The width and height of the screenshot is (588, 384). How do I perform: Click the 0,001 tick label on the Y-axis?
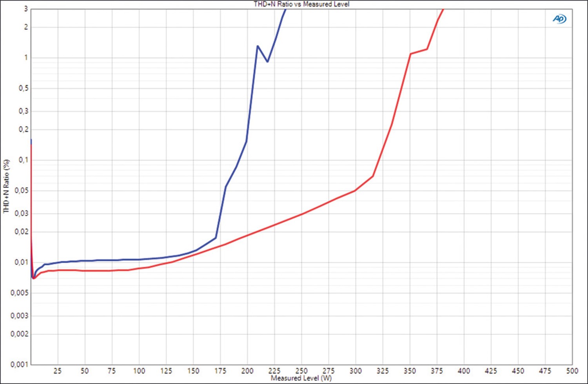click(x=19, y=364)
